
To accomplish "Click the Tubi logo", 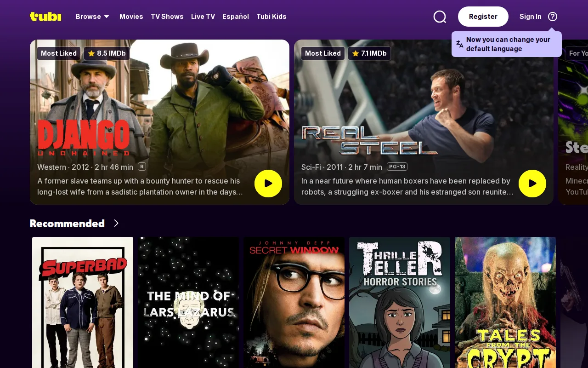I will click(x=45, y=17).
